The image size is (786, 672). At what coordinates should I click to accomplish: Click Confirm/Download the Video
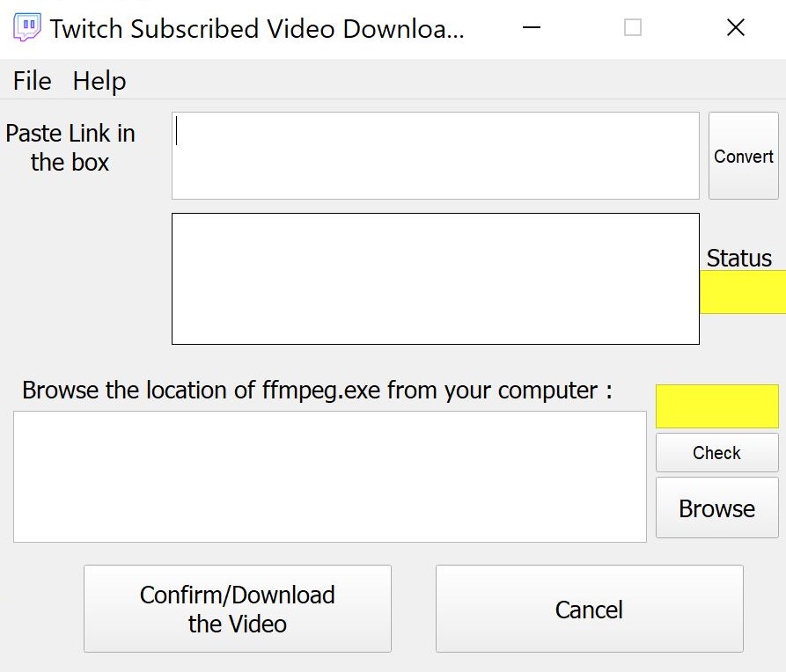click(x=237, y=608)
